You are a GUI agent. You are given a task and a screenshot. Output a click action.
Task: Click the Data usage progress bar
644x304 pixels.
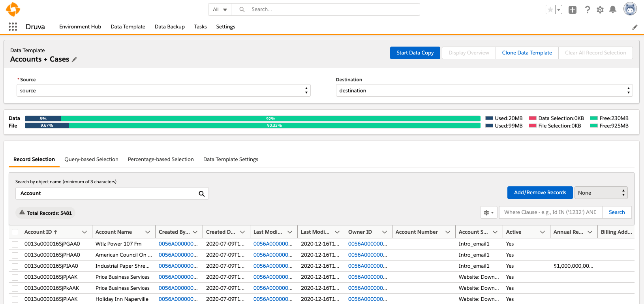[x=253, y=118]
